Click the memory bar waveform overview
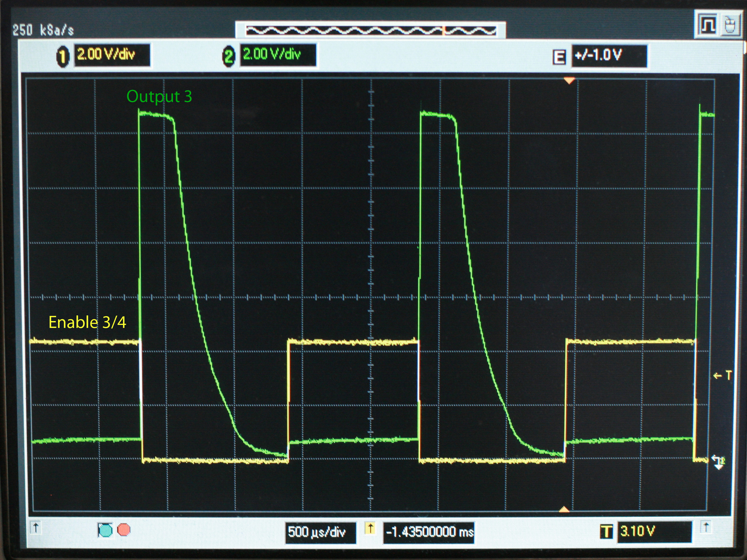747x560 pixels. 371,31
